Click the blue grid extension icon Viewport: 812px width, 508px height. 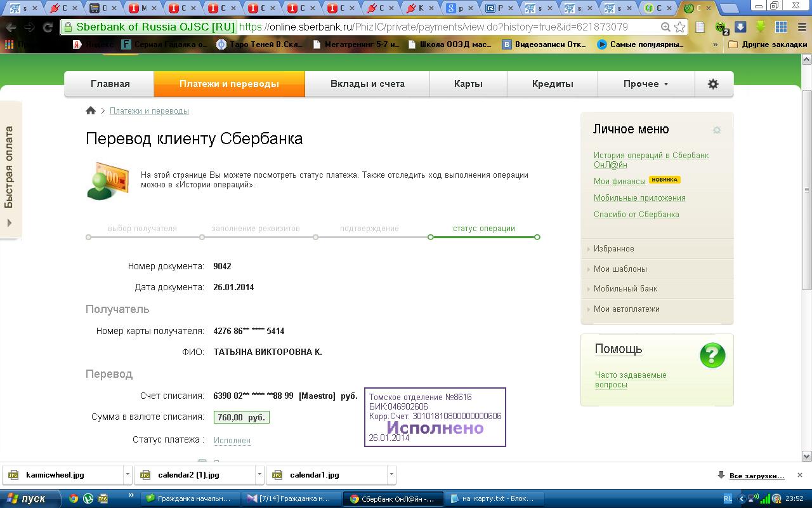coord(781,27)
